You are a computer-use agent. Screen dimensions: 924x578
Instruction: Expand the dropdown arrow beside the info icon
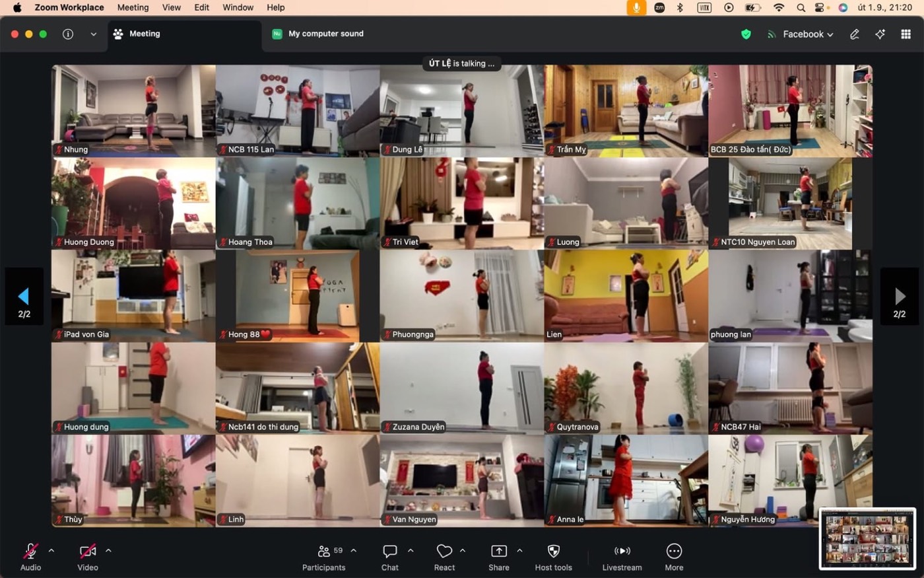point(93,34)
